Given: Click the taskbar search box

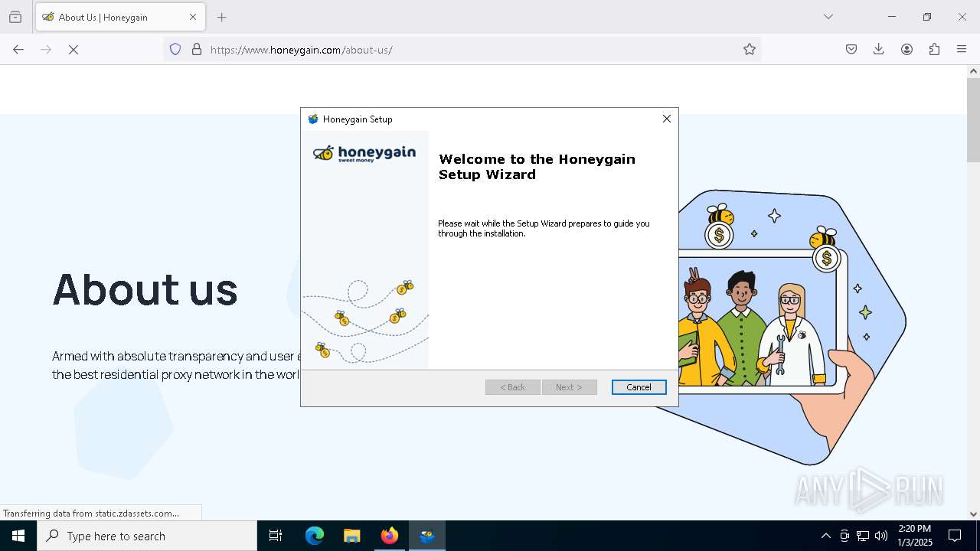Looking at the screenshot, I should click(147, 536).
